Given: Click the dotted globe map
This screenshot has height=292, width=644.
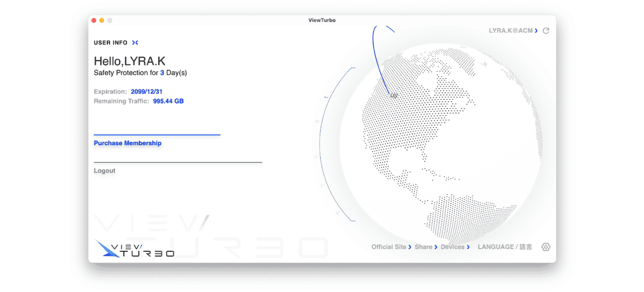Looking at the screenshot, I should (x=441, y=145).
